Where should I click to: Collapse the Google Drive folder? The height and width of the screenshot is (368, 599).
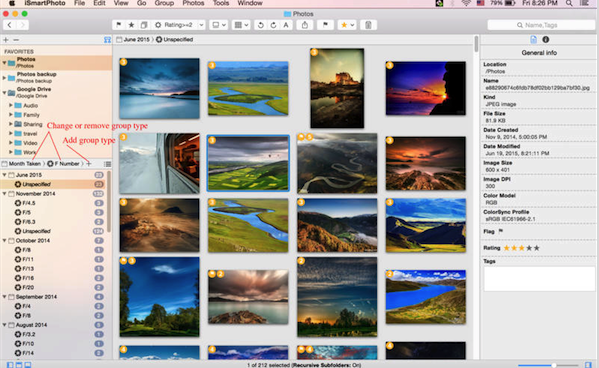pos(5,92)
